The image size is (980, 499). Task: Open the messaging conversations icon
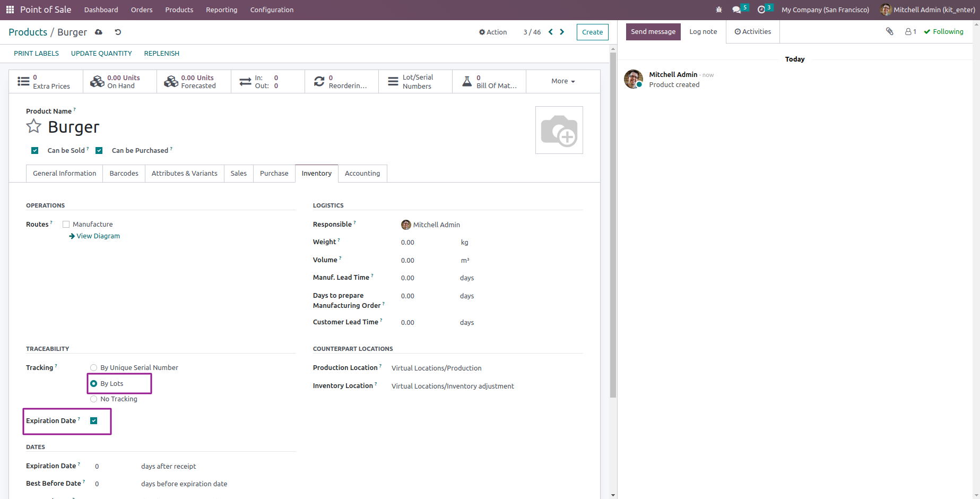click(x=738, y=9)
